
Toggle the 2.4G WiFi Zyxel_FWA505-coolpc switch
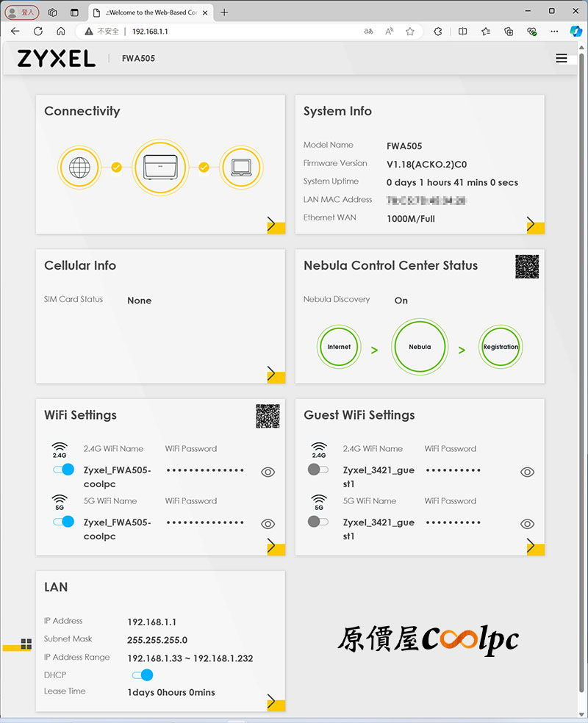coord(63,470)
